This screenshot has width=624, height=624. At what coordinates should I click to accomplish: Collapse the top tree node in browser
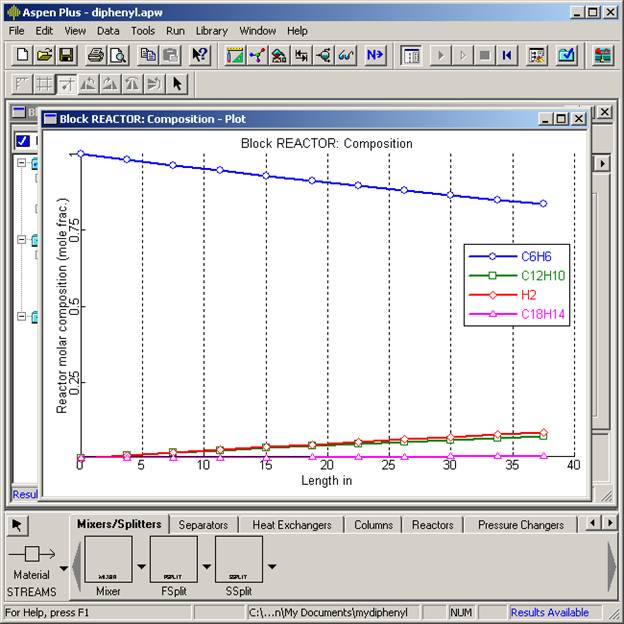(x=21, y=164)
